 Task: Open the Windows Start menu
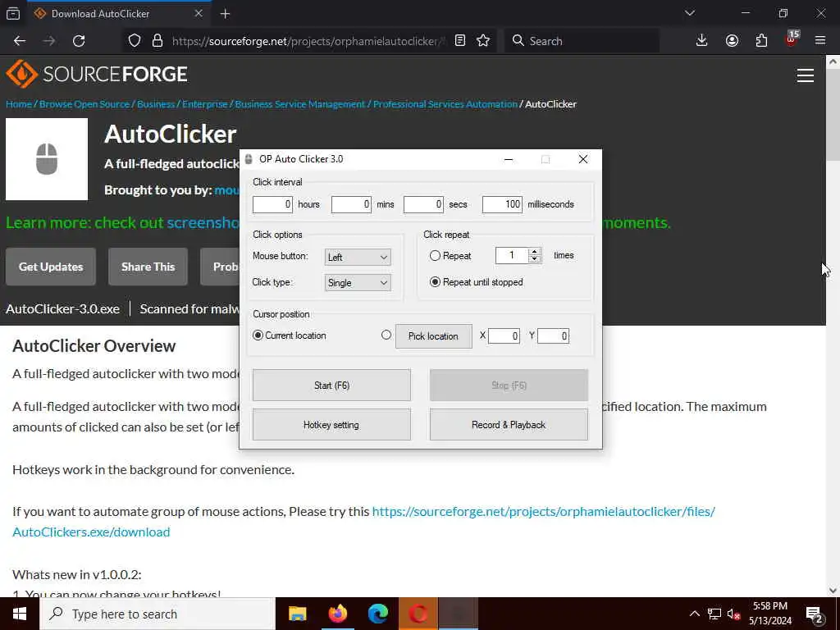point(20,614)
